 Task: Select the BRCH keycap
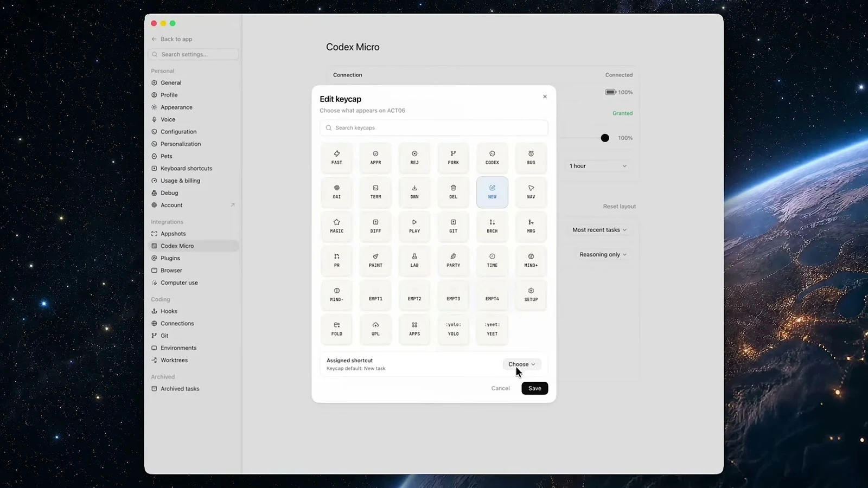[492, 226]
